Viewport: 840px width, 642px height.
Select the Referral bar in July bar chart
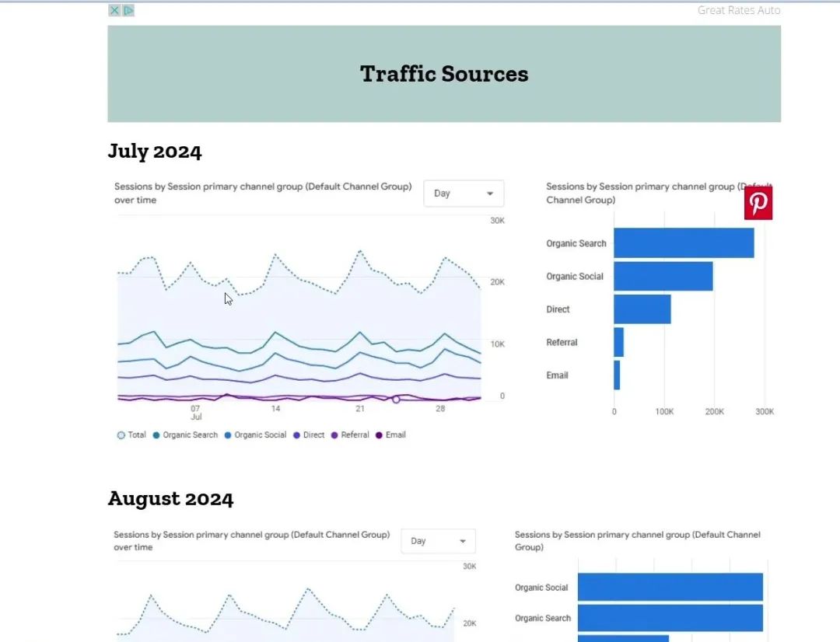click(618, 342)
